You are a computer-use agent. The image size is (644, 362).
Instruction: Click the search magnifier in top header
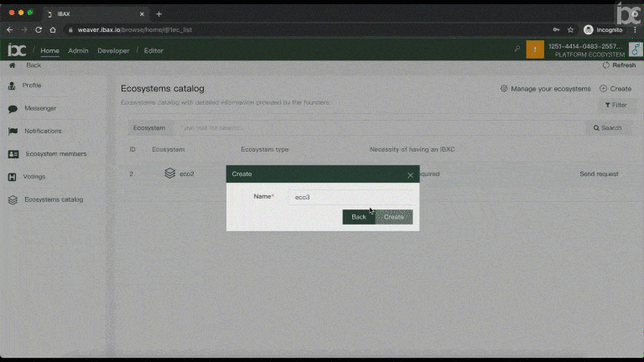click(517, 50)
